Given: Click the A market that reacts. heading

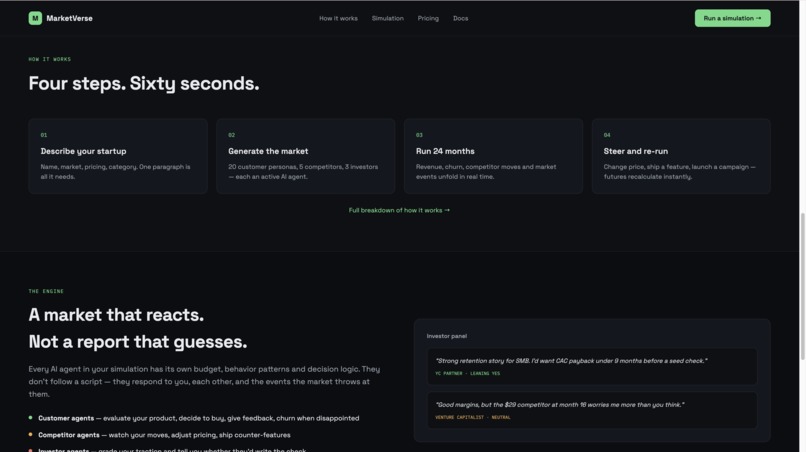Looking at the screenshot, I should (x=116, y=315).
